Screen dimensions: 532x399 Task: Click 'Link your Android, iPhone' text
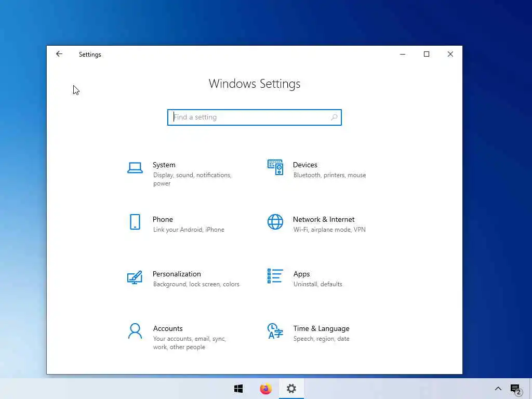(189, 230)
